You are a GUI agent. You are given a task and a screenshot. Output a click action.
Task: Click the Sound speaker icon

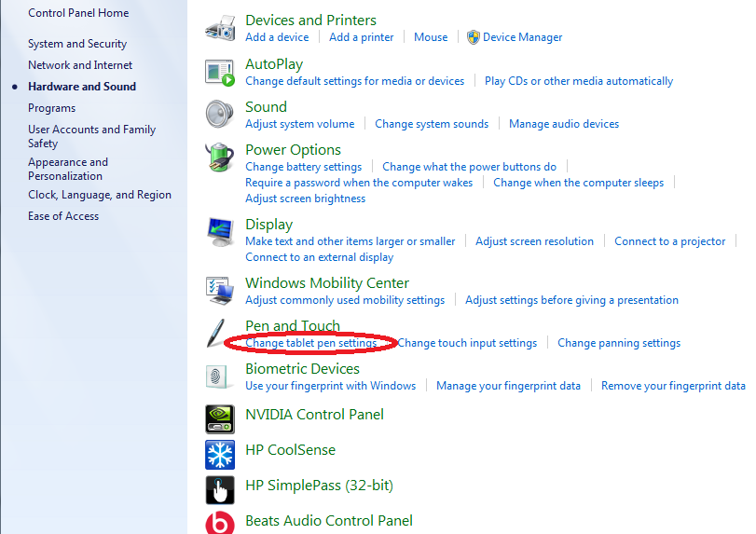click(x=220, y=115)
